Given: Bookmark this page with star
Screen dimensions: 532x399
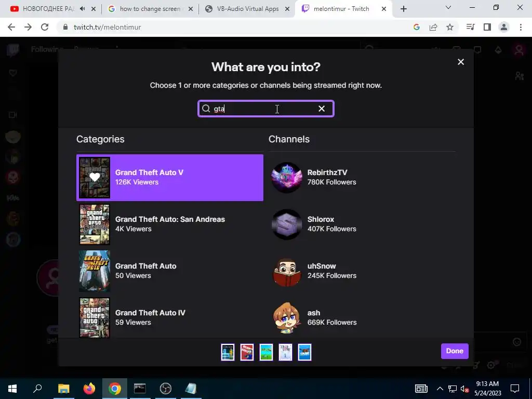Looking at the screenshot, I should pos(450,27).
